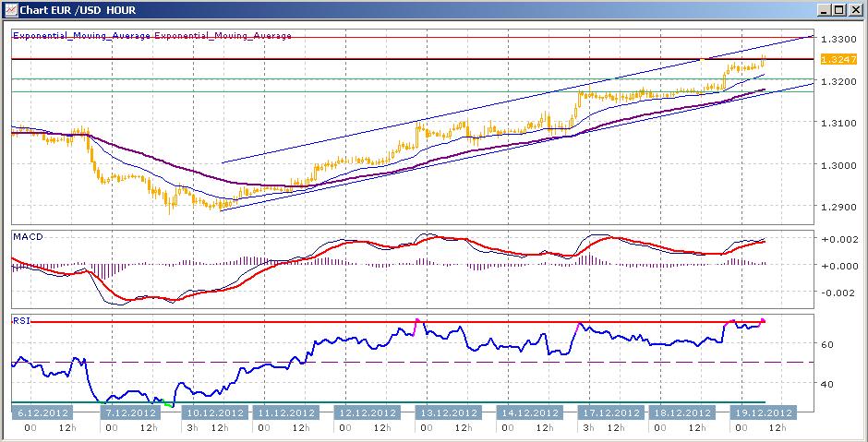Select the 18.12.2012 date marker
This screenshot has height=442, width=868.
(x=681, y=412)
